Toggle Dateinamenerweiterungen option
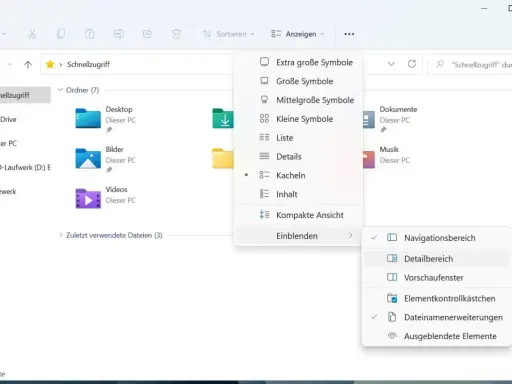512x384 pixels. 437,317
